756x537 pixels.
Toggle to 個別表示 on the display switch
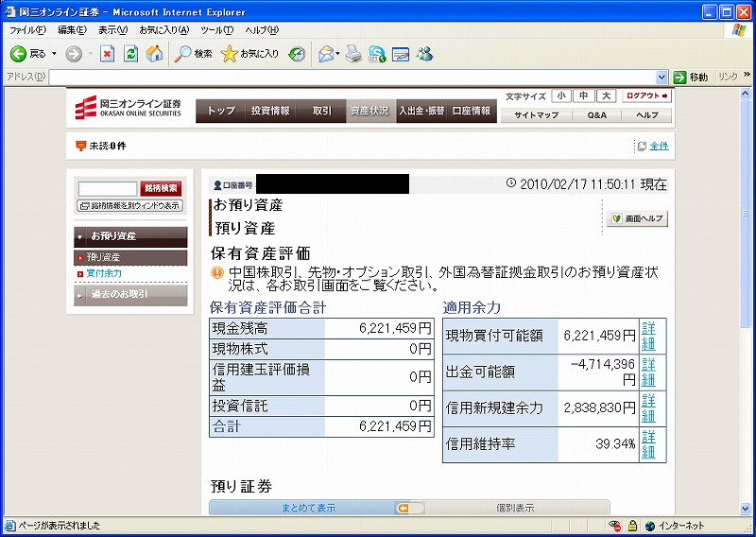coord(515,508)
